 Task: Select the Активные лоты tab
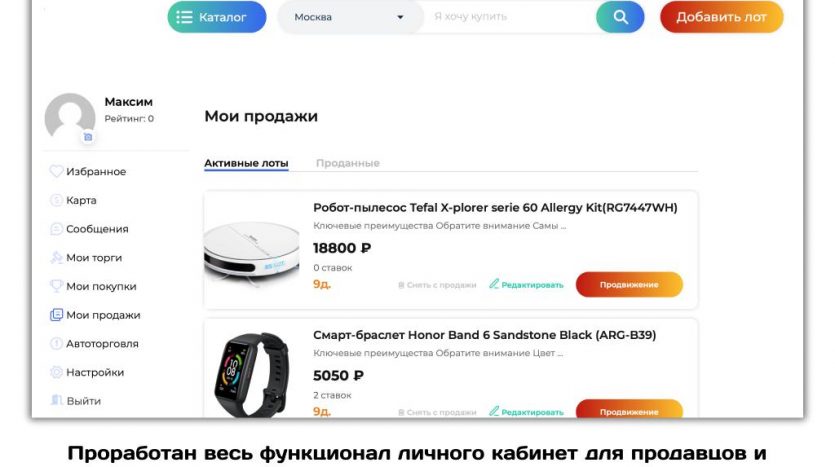tap(246, 163)
